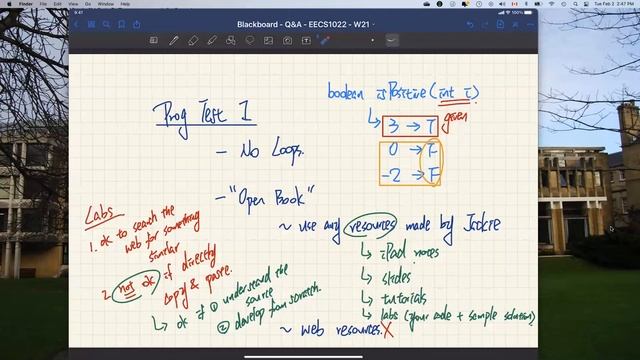Click the circled word 'resources'
The height and width of the screenshot is (360, 640).
(x=370, y=225)
